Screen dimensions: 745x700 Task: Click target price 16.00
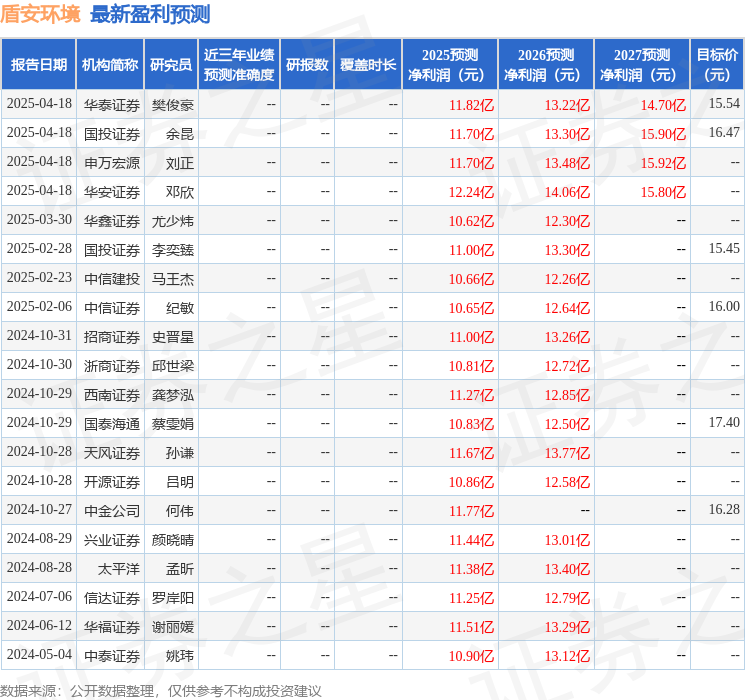[x=724, y=306]
